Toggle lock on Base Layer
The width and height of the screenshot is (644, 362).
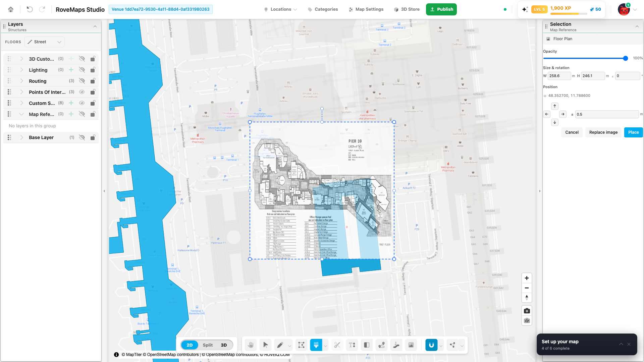point(93,137)
